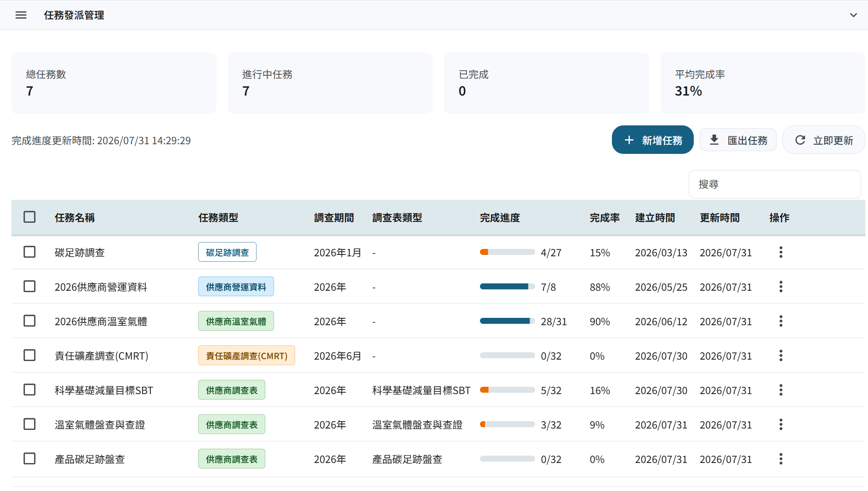
Task: Sort by 調查期間 column header
Action: tap(334, 218)
